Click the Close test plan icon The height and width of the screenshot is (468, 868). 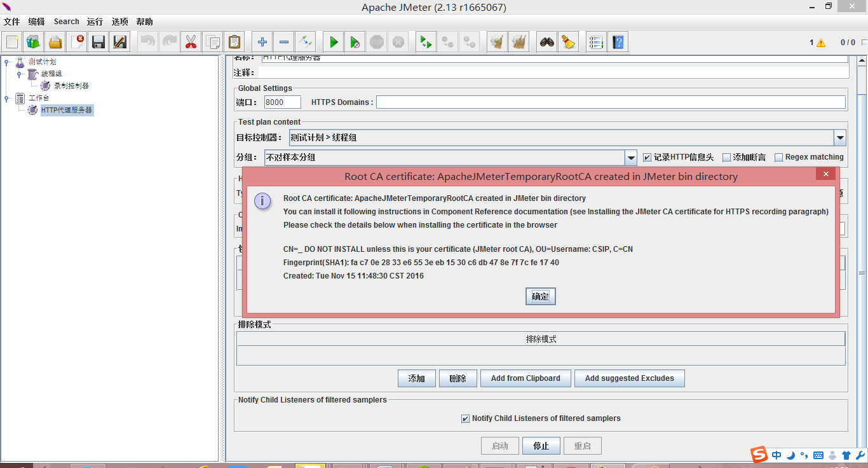pos(77,43)
